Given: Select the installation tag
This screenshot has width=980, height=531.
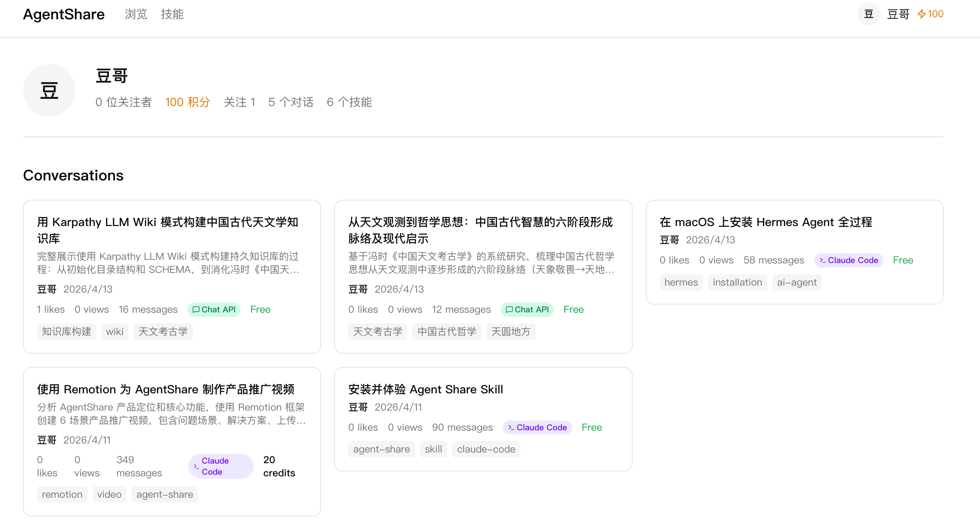Looking at the screenshot, I should tap(737, 282).
